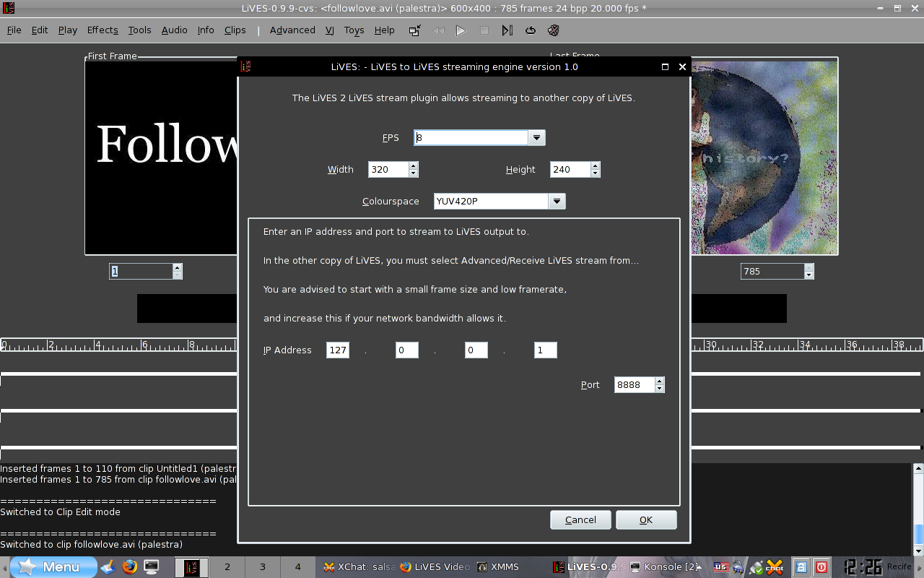
Task: Click the message log scrollbar
Action: (919, 509)
